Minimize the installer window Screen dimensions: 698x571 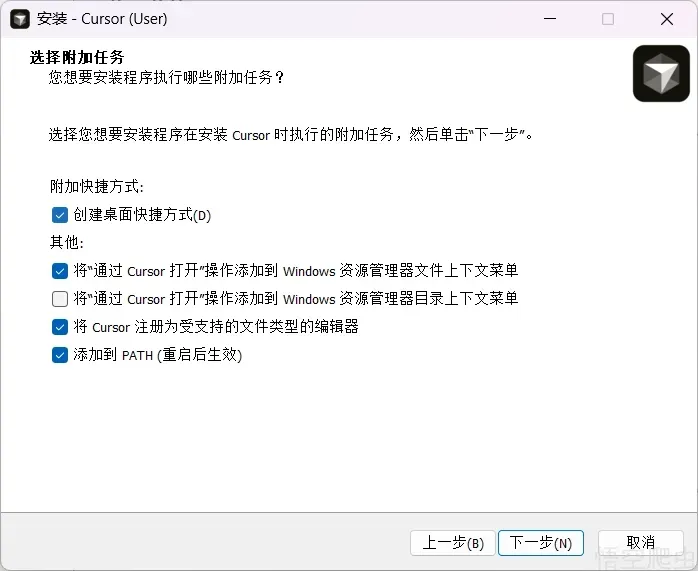click(x=550, y=19)
